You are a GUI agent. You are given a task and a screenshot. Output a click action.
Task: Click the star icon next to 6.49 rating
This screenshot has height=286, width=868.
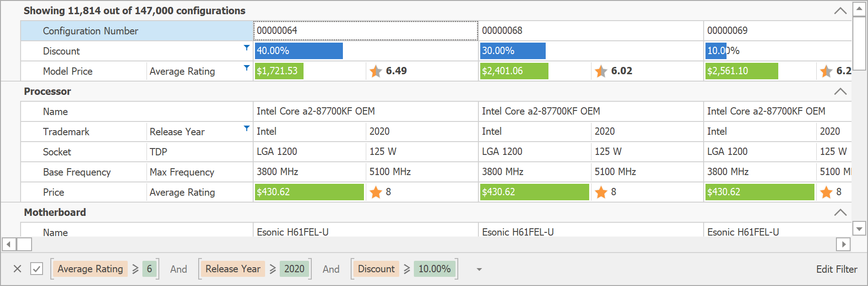(x=376, y=71)
